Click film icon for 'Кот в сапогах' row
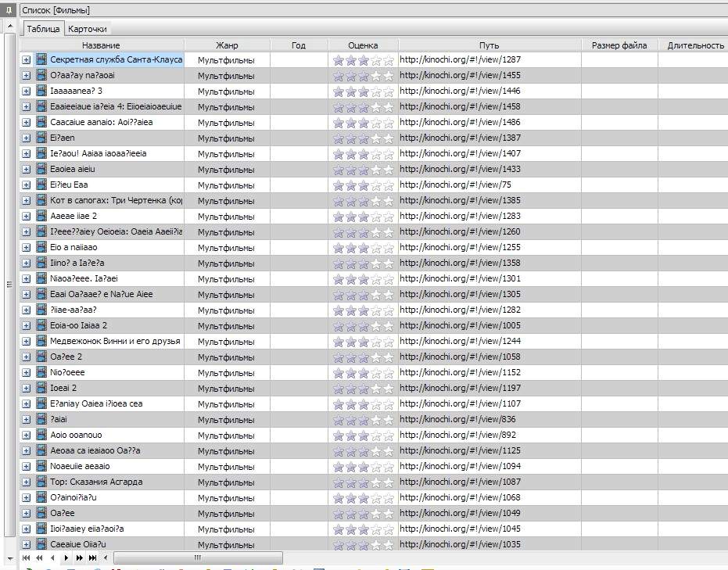The image size is (728, 570). click(41, 200)
